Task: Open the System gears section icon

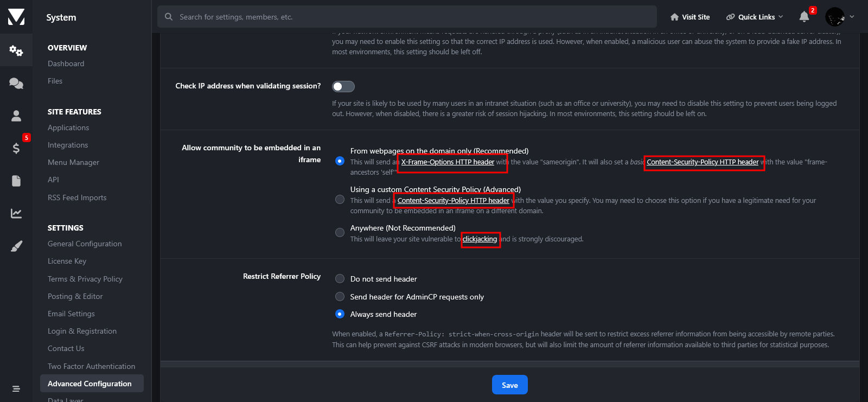Action: (x=16, y=51)
